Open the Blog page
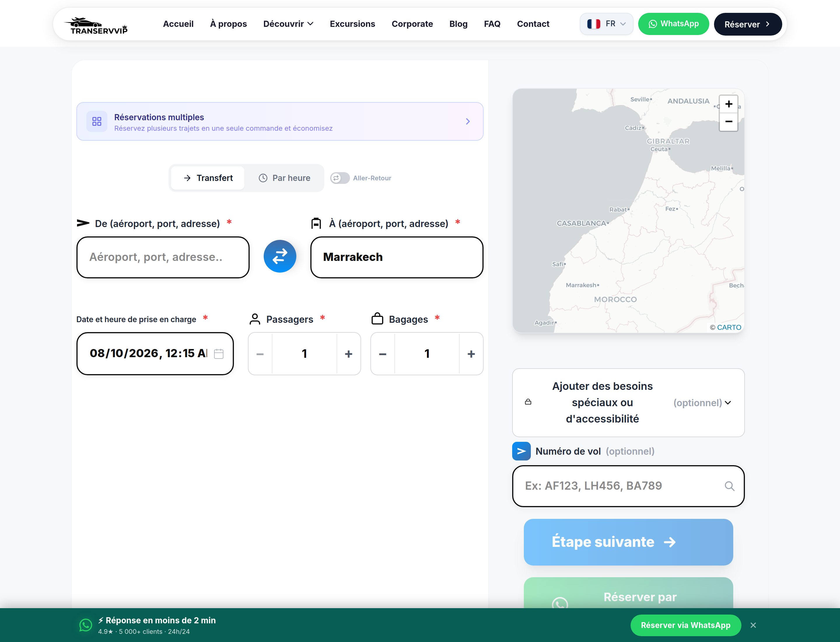Screen dimensions: 840x642 459,24
